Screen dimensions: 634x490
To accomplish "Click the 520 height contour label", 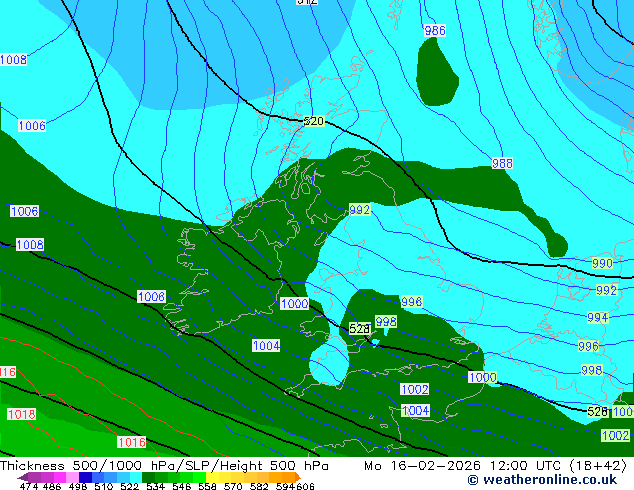I will 314,121.
